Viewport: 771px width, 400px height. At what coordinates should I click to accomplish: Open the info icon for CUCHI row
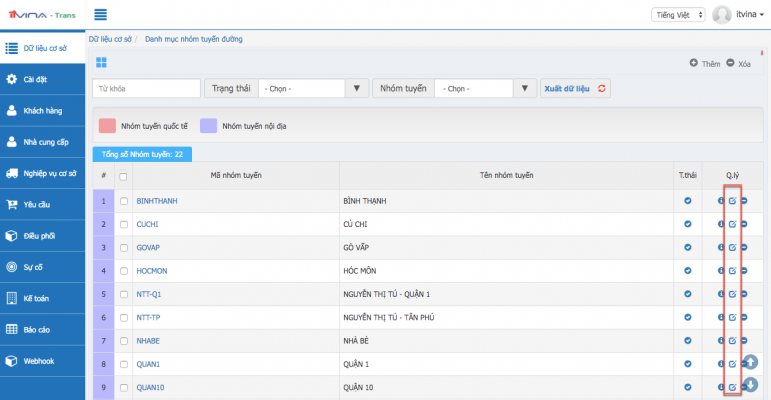(x=720, y=224)
